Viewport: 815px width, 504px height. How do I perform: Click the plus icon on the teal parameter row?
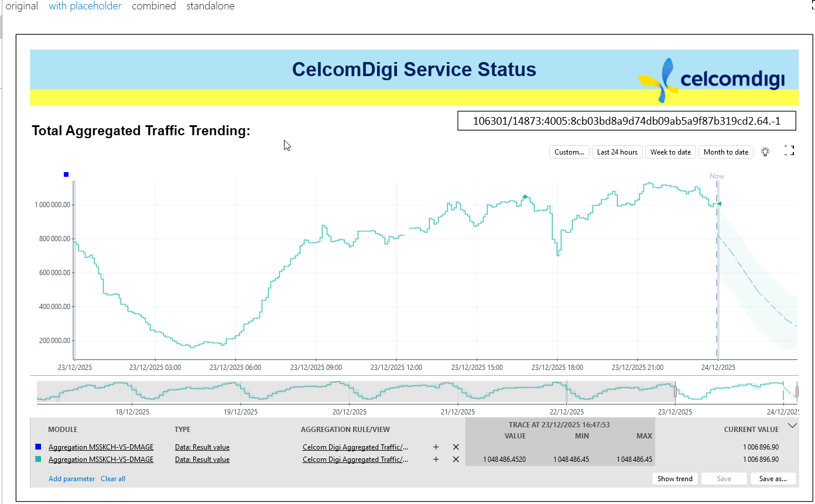(436, 460)
